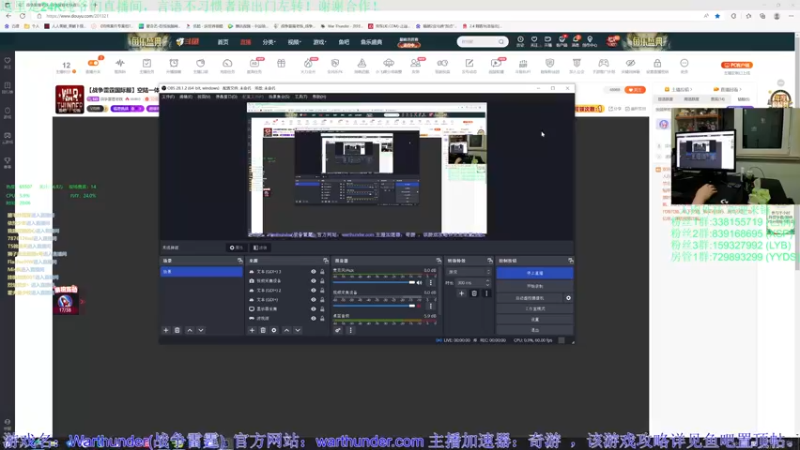800x450 pixels.
Task: Remove selected scene with trash icon
Action: 177,330
